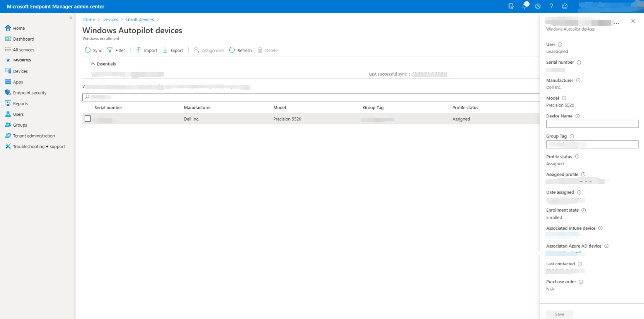
Task: Show info tooltip for Last contacted
Action: [580, 264]
